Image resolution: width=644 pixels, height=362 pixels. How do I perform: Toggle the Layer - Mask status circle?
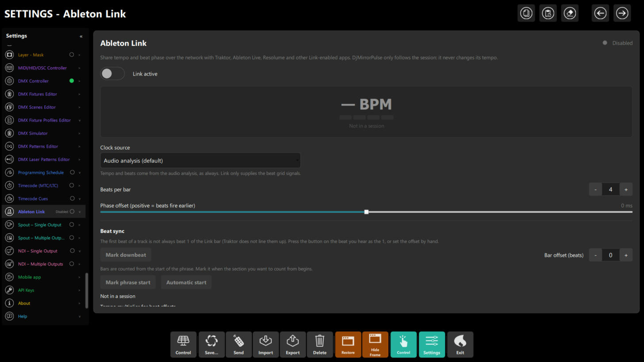pos(72,55)
